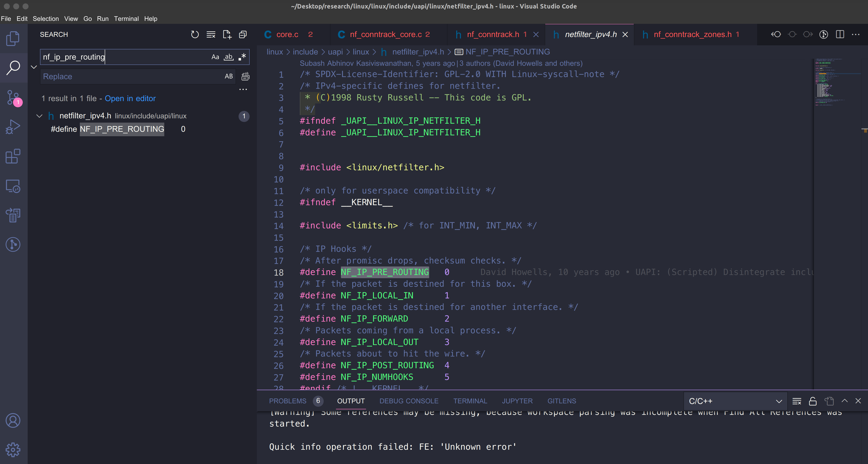Close the bottom panel
Image resolution: width=868 pixels, height=464 pixels.
[x=858, y=401]
